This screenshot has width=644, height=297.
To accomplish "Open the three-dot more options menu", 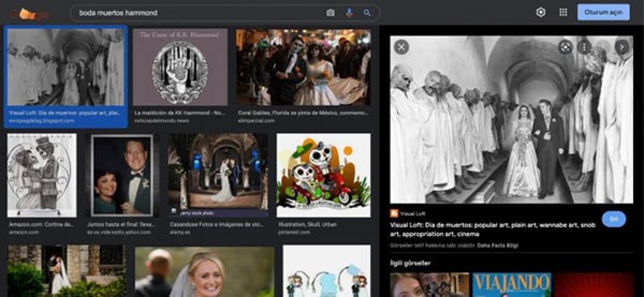I will click(x=584, y=47).
